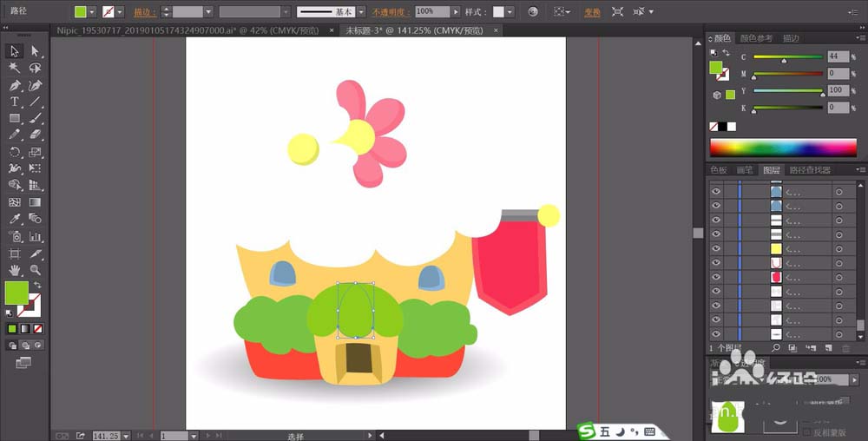
Task: Select the Direct Selection tool
Action: point(36,51)
